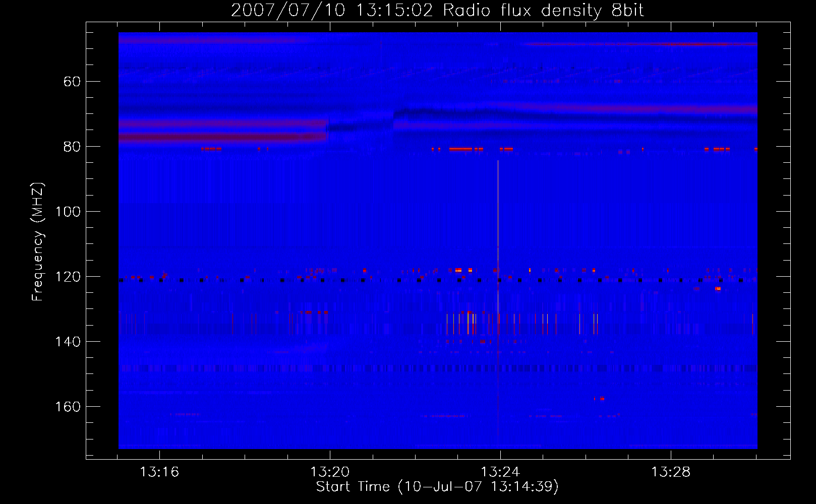Click the 120 frequency tick label
This screenshot has height=504, width=816.
click(x=68, y=277)
